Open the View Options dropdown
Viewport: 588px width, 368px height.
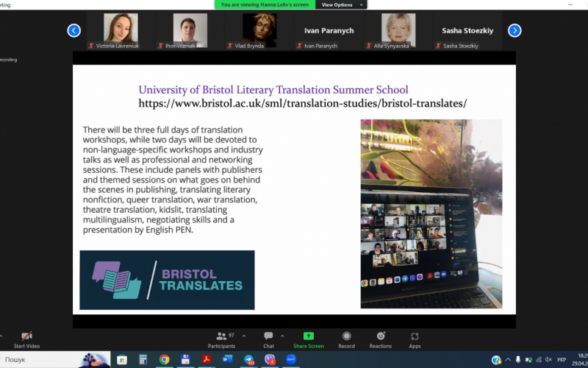point(341,4)
